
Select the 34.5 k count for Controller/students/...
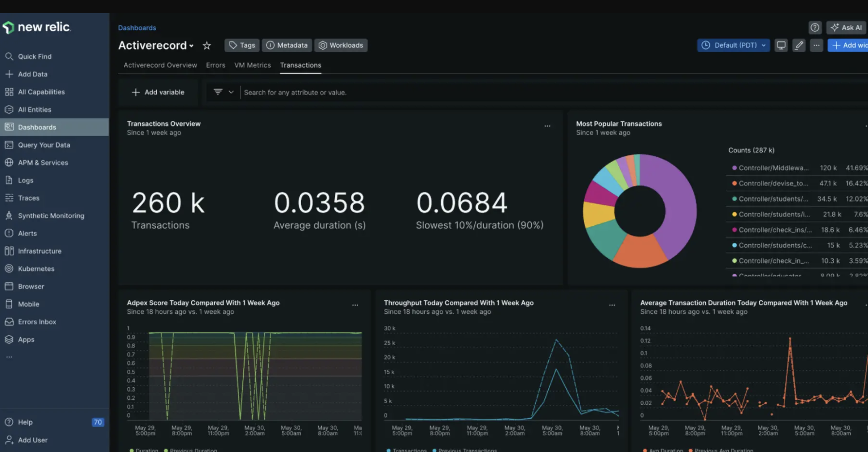pyautogui.click(x=827, y=199)
